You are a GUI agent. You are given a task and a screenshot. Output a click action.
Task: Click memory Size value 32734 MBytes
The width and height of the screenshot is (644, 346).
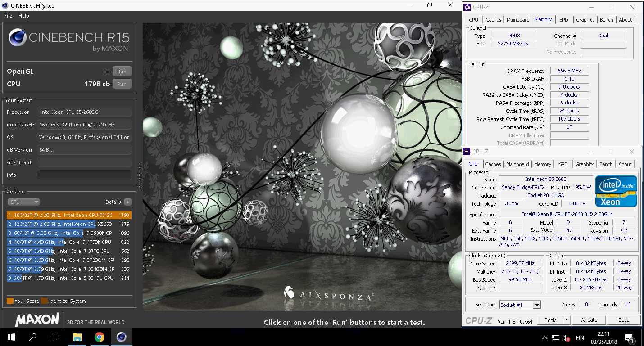pos(513,44)
